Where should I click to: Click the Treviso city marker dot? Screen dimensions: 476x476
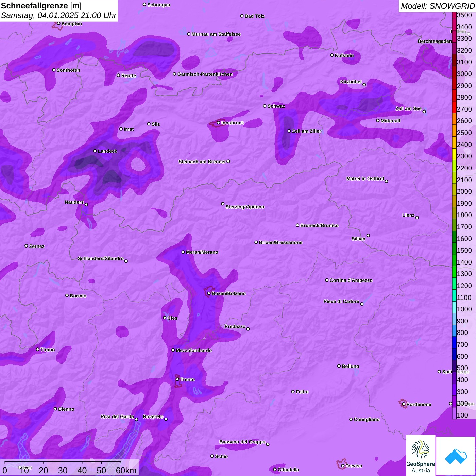343,466
